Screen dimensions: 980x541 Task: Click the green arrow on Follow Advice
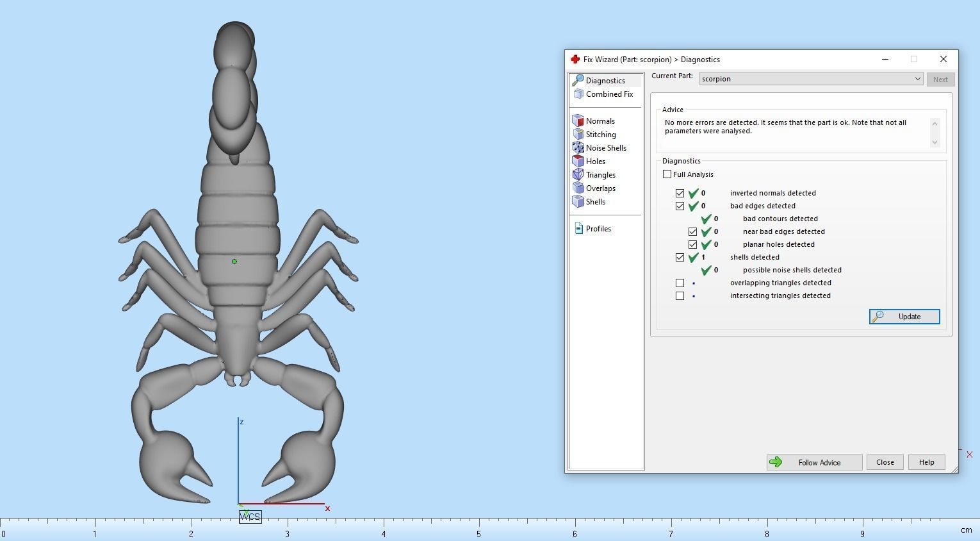tap(776, 462)
